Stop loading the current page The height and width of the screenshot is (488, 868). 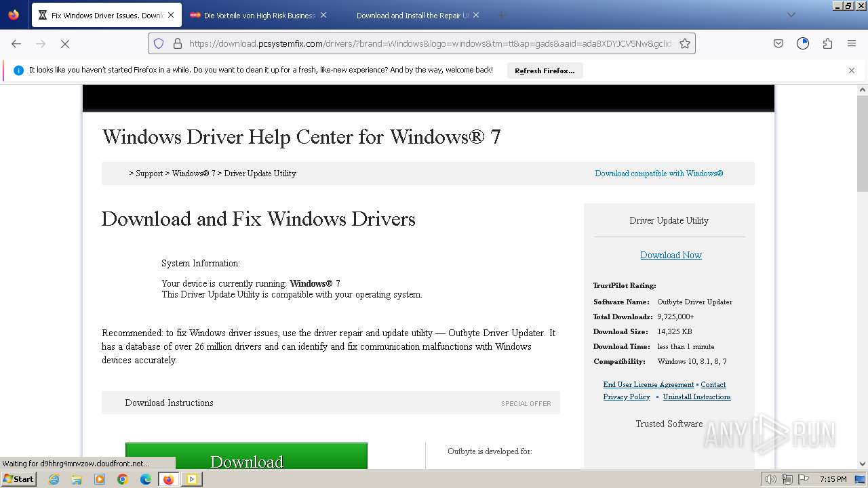(x=65, y=43)
